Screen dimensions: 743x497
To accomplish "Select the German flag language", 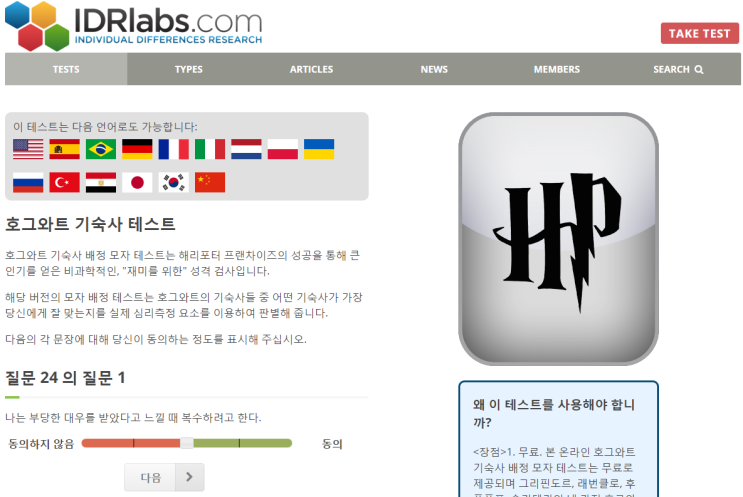I will (137, 149).
